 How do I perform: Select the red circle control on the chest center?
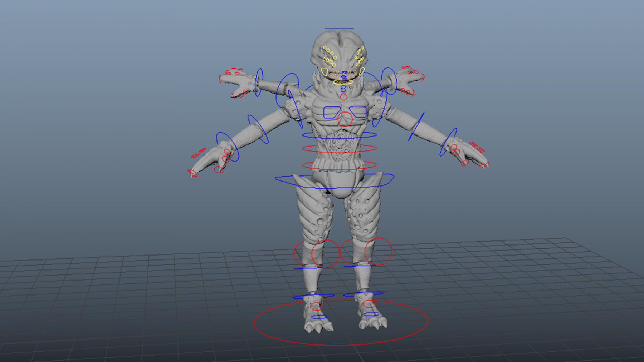[x=345, y=119]
